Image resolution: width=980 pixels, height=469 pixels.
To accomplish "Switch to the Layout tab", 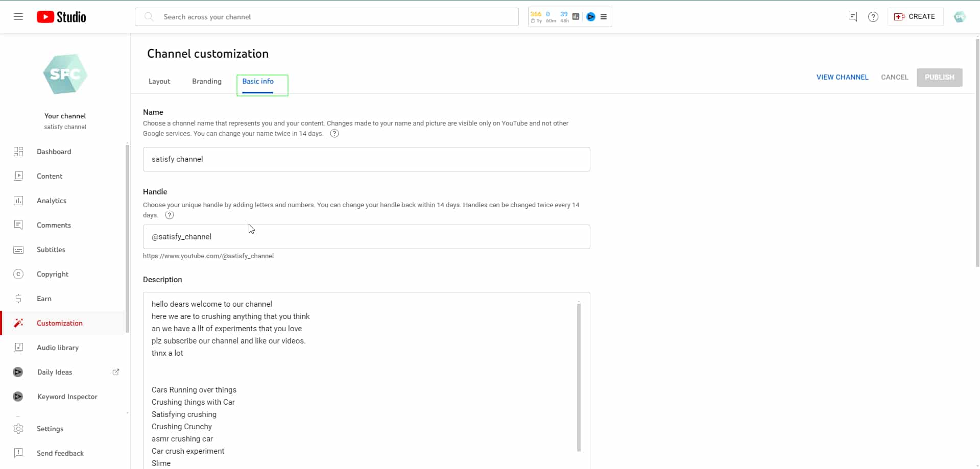I will (x=159, y=82).
